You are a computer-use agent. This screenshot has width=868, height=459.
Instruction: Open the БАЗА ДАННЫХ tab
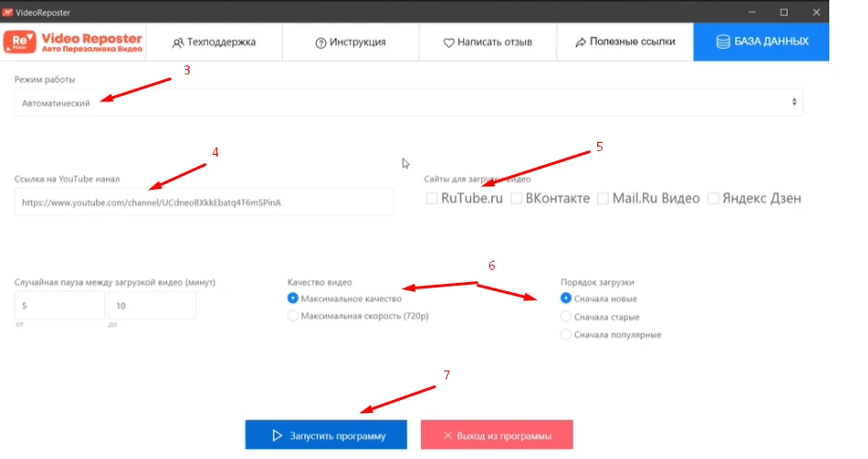[x=761, y=42]
